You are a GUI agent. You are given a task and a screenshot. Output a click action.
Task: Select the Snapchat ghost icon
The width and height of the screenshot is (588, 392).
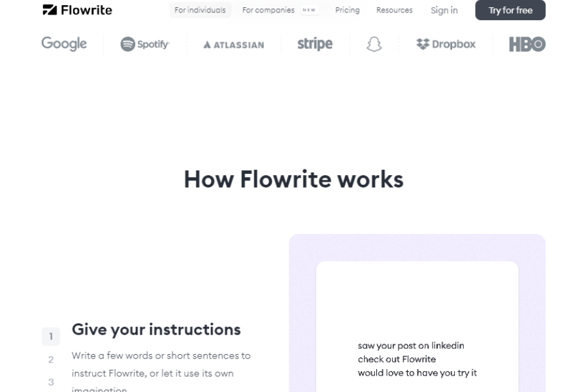(374, 44)
